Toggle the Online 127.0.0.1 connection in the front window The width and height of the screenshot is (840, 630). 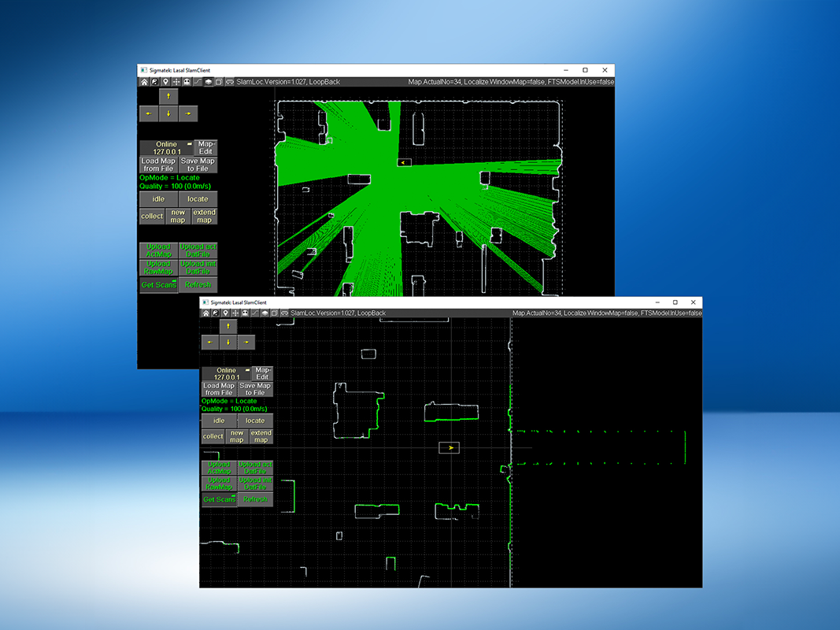(x=227, y=373)
